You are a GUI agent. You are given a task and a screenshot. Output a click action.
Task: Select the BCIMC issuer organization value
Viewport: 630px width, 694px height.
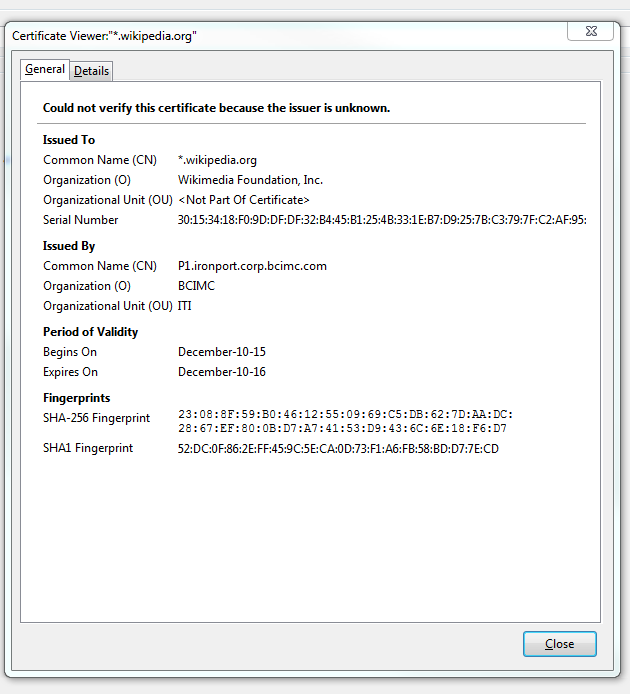(x=196, y=286)
